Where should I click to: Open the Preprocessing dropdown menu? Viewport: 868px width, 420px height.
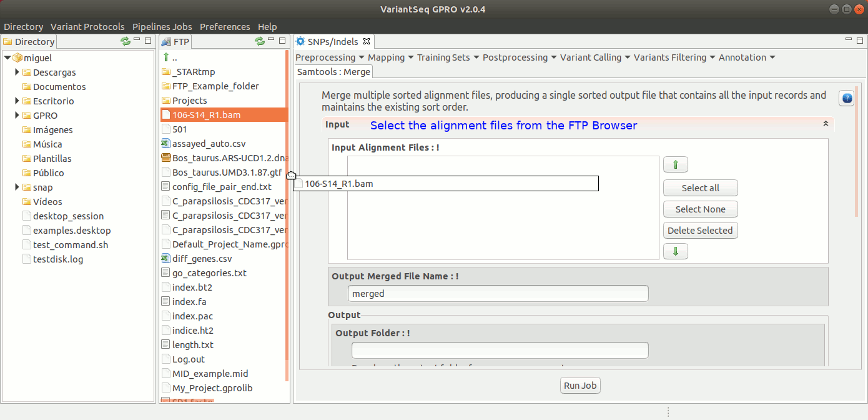(329, 57)
